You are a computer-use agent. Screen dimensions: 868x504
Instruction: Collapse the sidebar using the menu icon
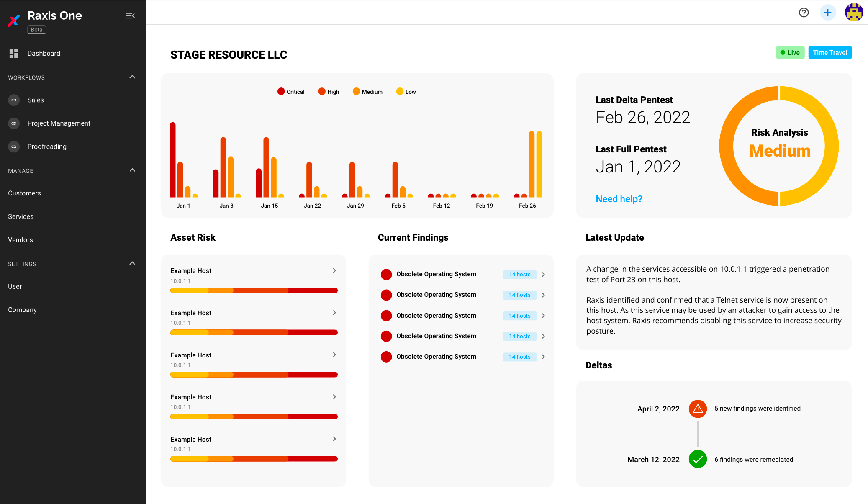(130, 15)
